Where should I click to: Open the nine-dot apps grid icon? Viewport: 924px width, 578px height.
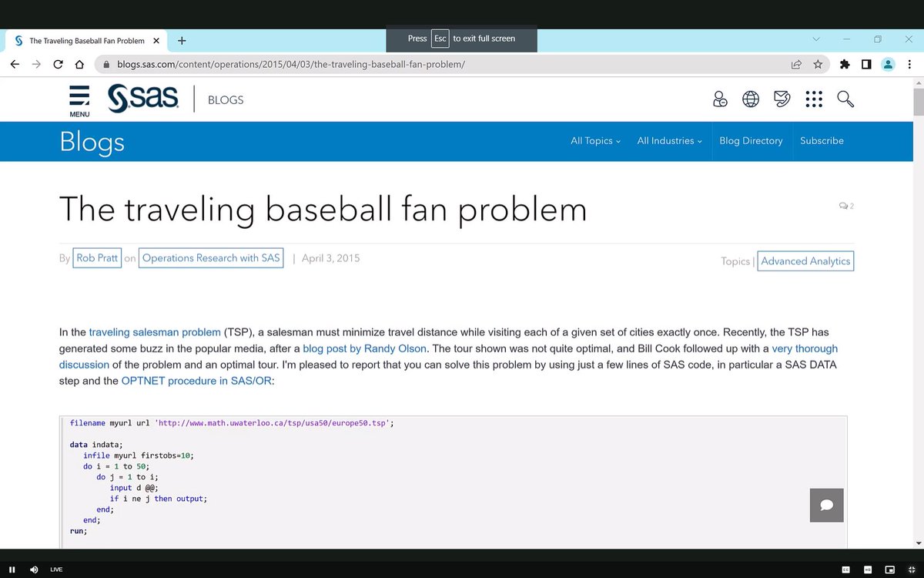tap(814, 99)
